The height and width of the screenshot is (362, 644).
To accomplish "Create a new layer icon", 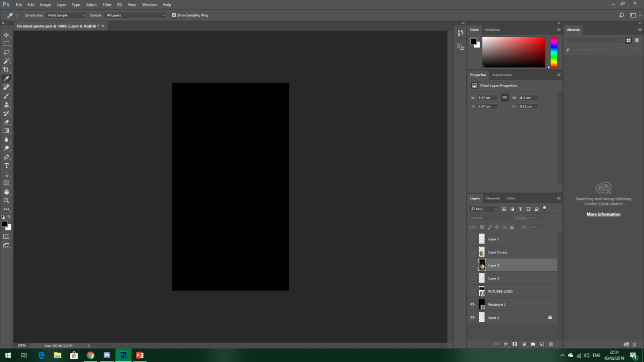I will pos(542,344).
